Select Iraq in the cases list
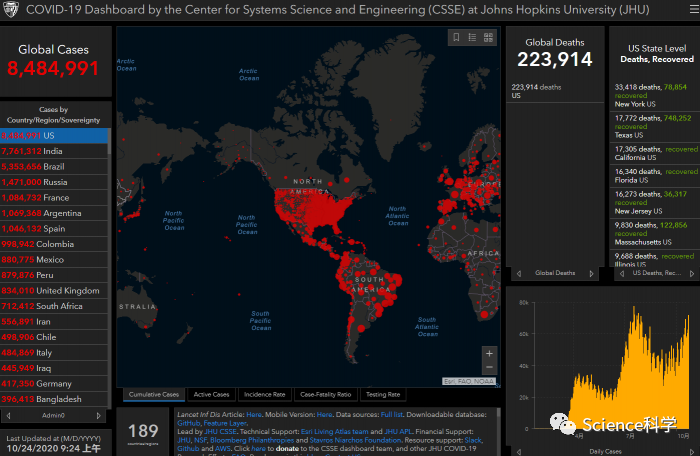This screenshot has width=700, height=456. [54, 368]
